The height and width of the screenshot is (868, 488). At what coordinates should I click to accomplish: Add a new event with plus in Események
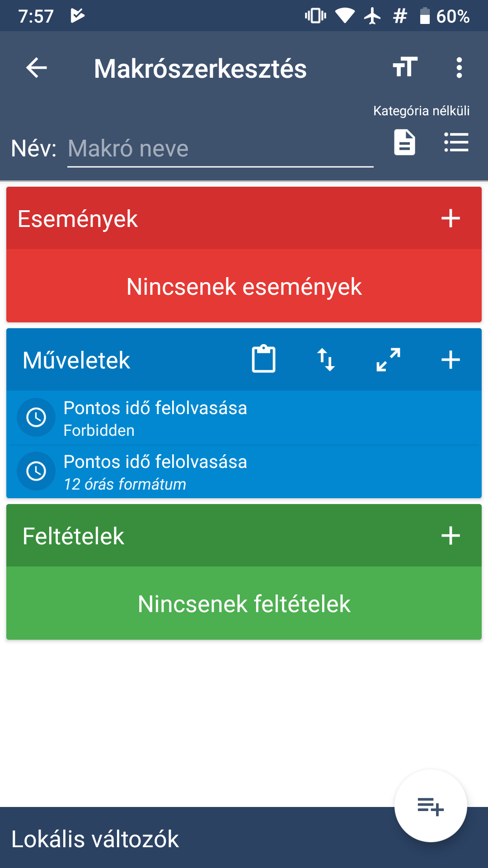[450, 219]
